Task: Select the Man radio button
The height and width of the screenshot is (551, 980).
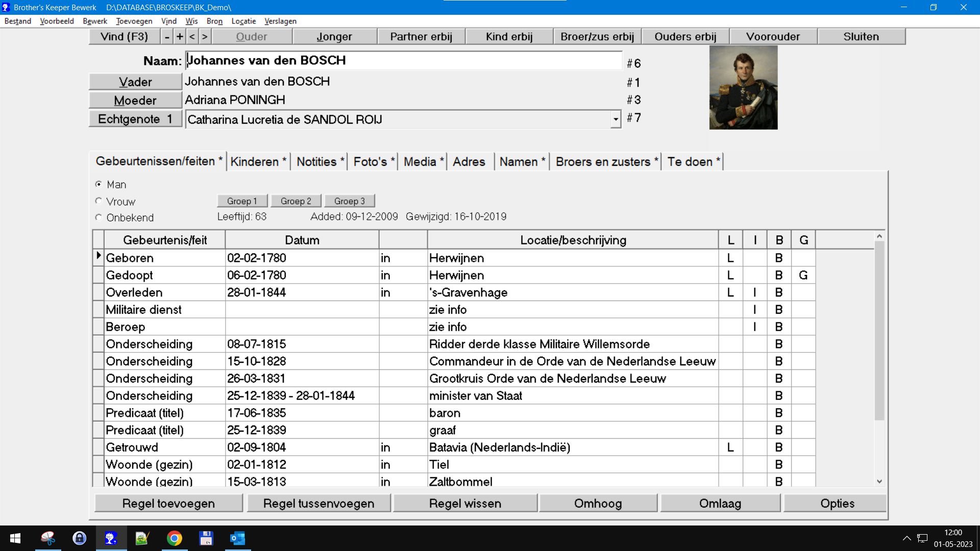Action: click(x=99, y=184)
